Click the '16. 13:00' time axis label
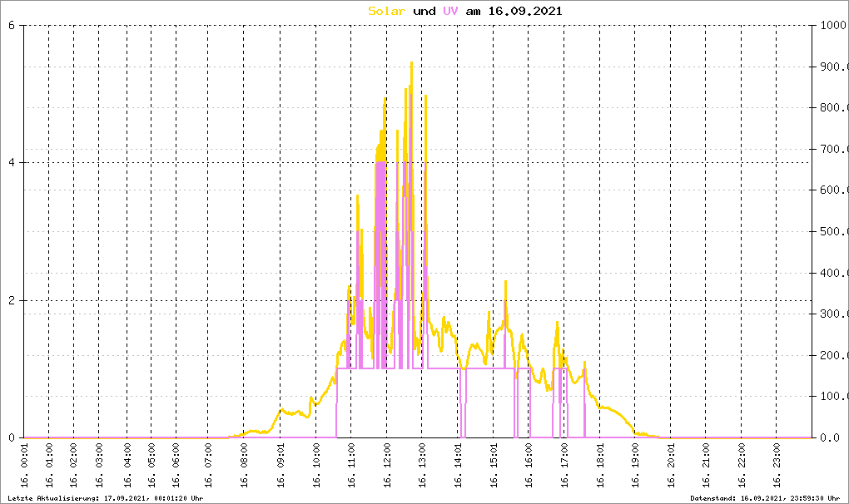 tap(422, 465)
